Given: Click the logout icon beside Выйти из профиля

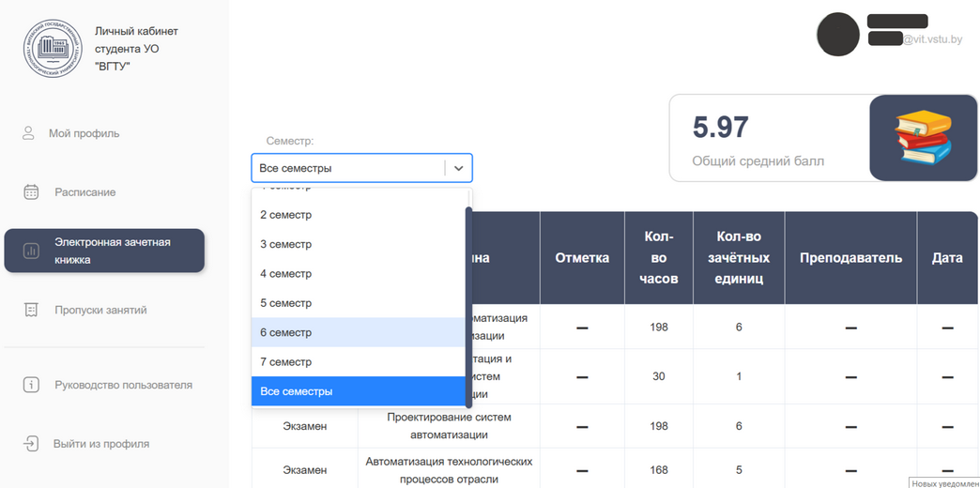Looking at the screenshot, I should (x=31, y=444).
